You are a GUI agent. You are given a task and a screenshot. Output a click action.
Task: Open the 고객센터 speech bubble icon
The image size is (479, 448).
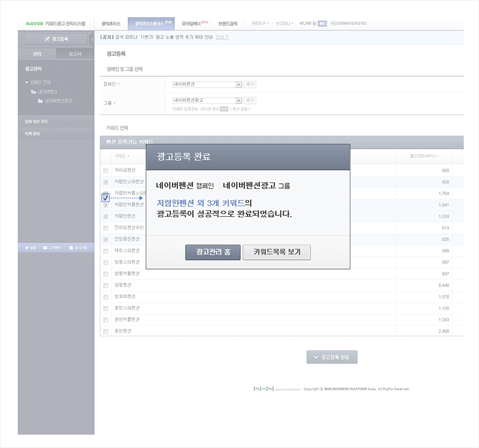(45, 248)
